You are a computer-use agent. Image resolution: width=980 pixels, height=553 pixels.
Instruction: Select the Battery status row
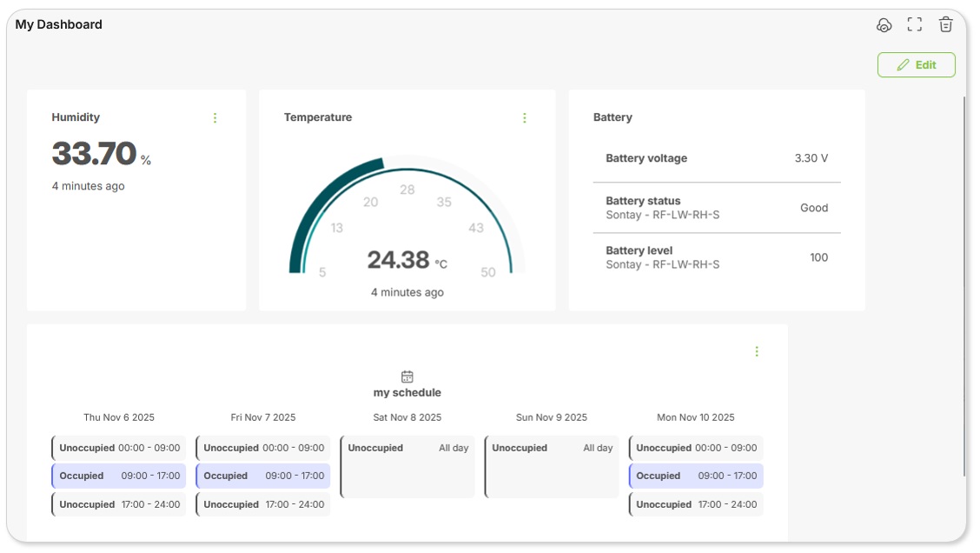pyautogui.click(x=717, y=208)
